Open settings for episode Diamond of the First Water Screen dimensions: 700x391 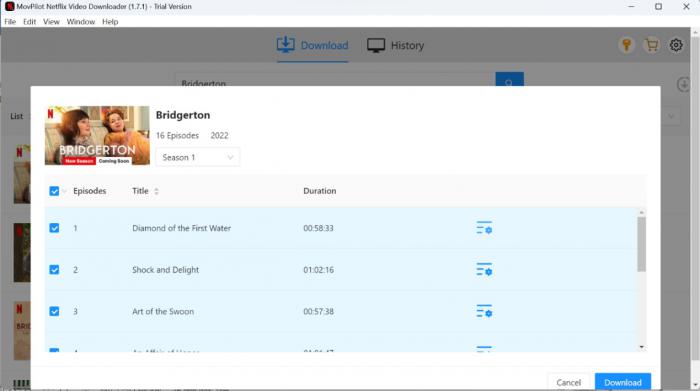(484, 228)
